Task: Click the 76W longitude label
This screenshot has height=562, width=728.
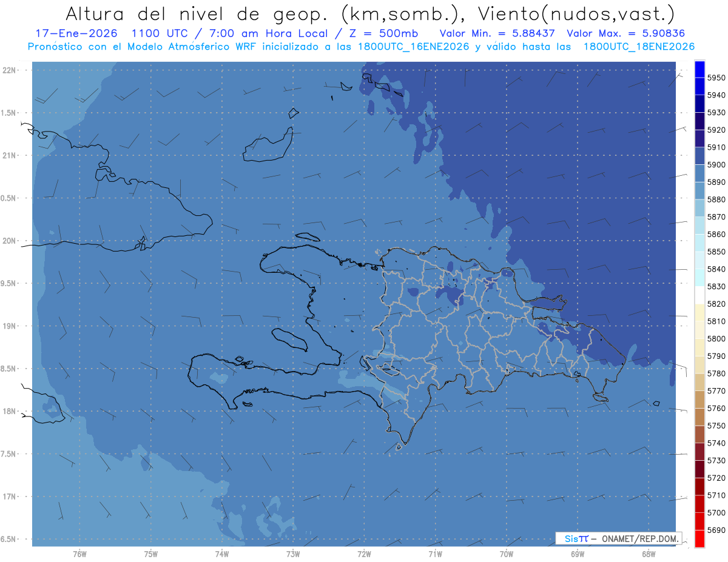Action: click(x=79, y=554)
